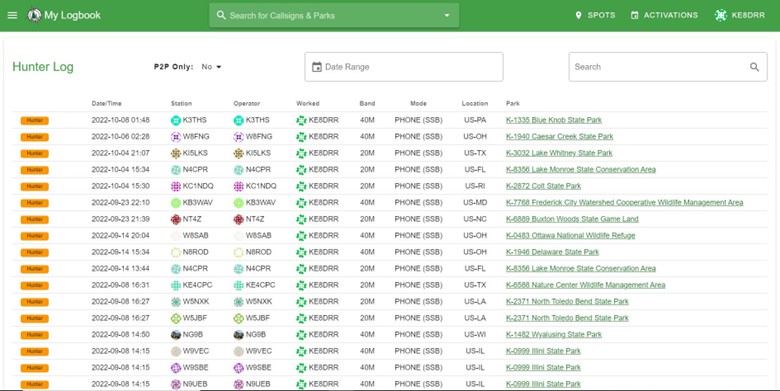The height and width of the screenshot is (391, 780).
Task: Click the KE8DRR avatar icon in the header
Action: 721,15
